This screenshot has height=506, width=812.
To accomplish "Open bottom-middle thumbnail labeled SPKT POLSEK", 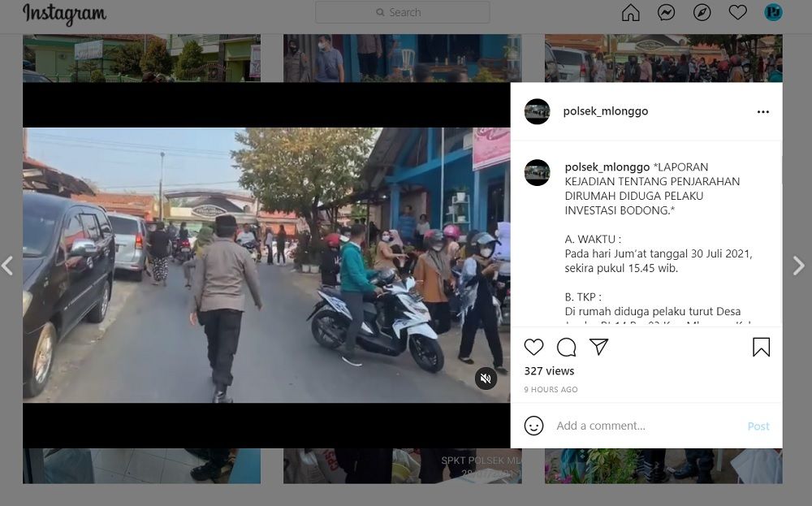I will point(402,466).
